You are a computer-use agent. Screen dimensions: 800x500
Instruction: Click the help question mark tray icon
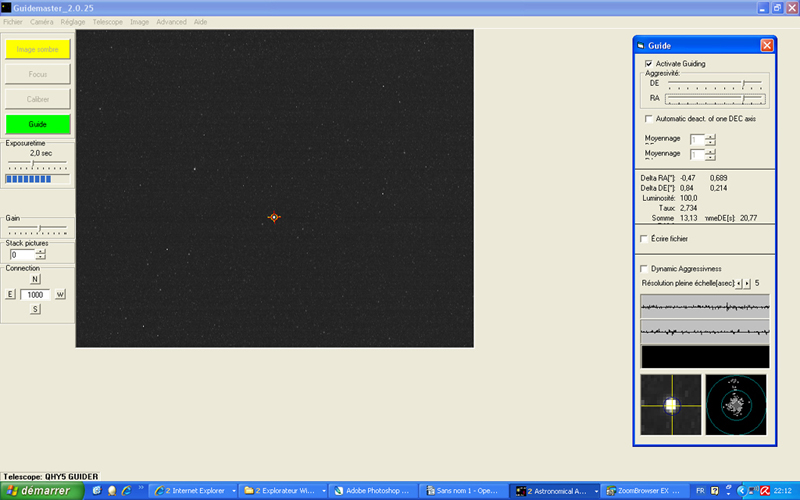pos(714,491)
